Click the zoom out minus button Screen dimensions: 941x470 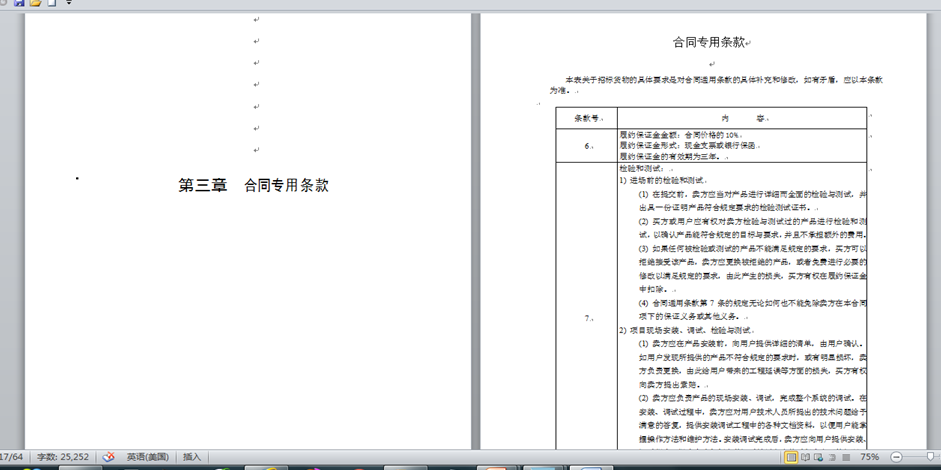[x=896, y=457]
